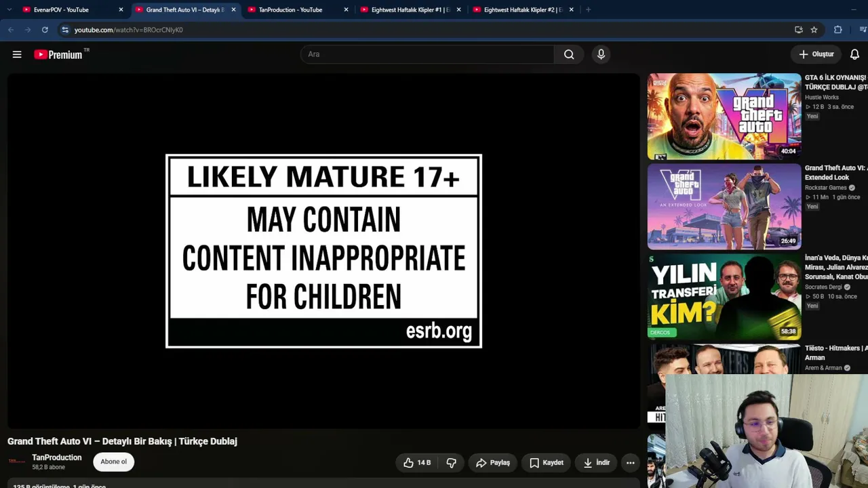868x488 pixels.
Task: Click the '12 B 3 sa. önce' view info
Action: point(829,107)
